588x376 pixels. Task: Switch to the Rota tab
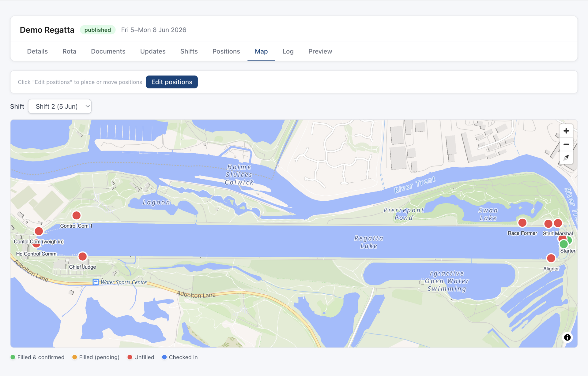69,51
